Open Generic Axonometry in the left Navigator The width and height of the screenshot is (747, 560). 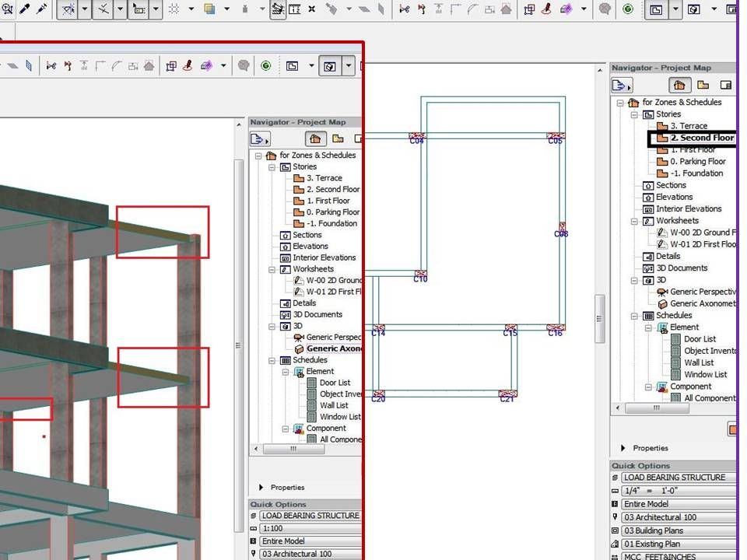334,348
